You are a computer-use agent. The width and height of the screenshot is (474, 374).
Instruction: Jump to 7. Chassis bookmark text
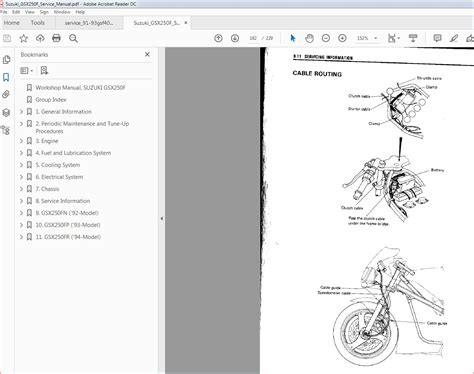coord(47,189)
